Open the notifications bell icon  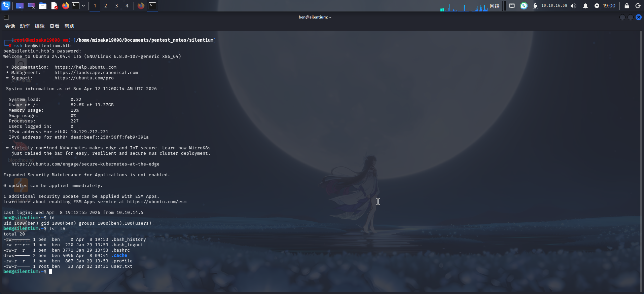[585, 6]
